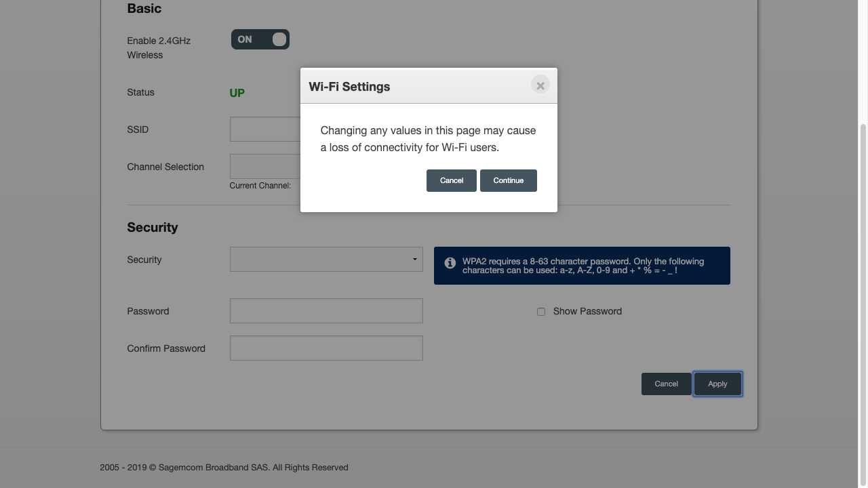Image resolution: width=868 pixels, height=488 pixels.
Task: Click Cancel next to the Apply button
Action: [666, 384]
